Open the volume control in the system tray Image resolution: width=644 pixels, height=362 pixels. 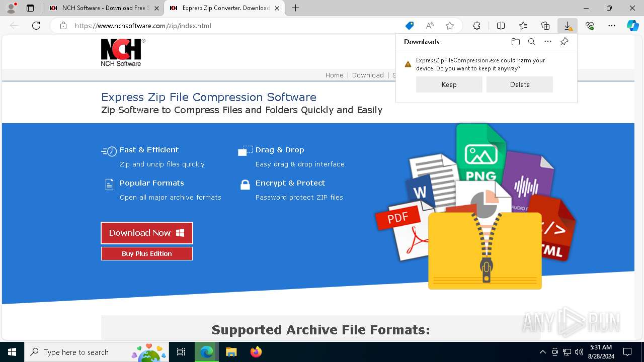click(579, 352)
